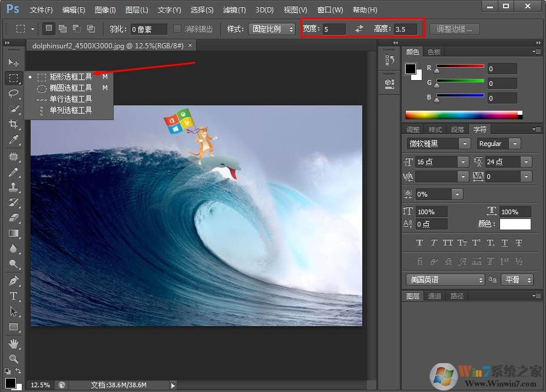Select the Eraser tool
546x392 pixels.
click(13, 218)
